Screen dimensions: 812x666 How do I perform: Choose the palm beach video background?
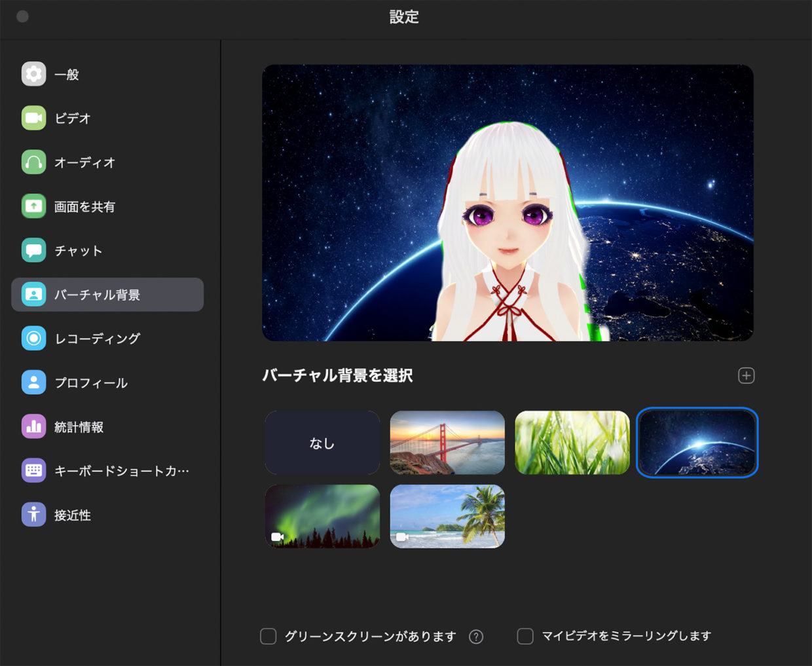[x=447, y=516]
